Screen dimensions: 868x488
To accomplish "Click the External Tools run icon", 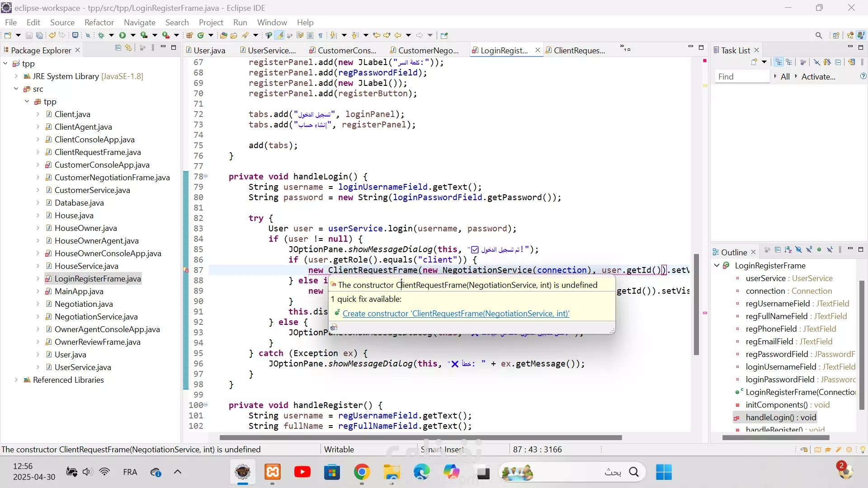I will pyautogui.click(x=166, y=35).
